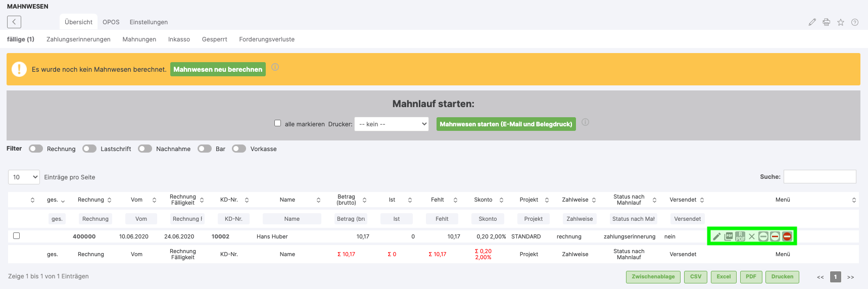The width and height of the screenshot is (868, 289).
Task: Open the Zahlungserinnerungen sub-tab
Action: tap(78, 39)
